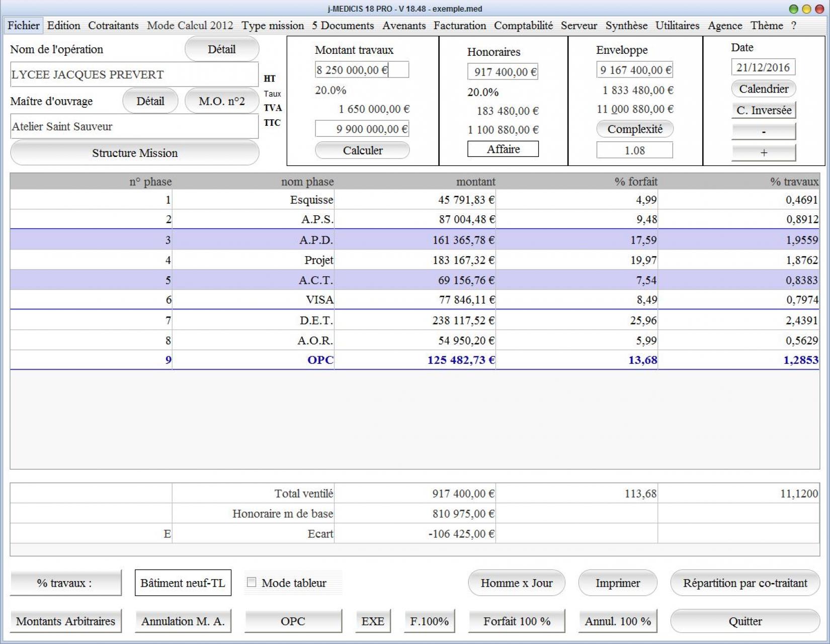Focus the Maître d'ouvrage text field
The width and height of the screenshot is (830, 644).
134,126
